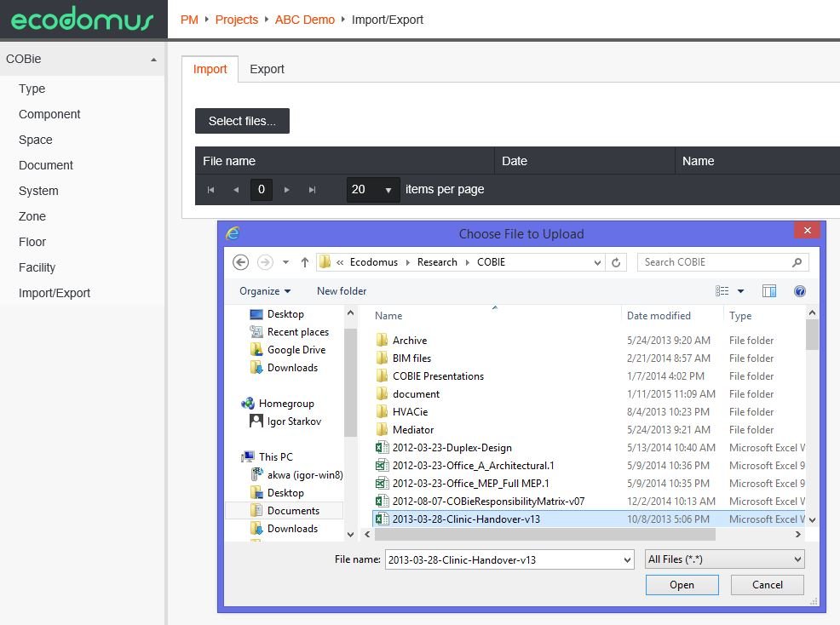
Task: Open the All Files file type dropdown
Action: [724, 559]
